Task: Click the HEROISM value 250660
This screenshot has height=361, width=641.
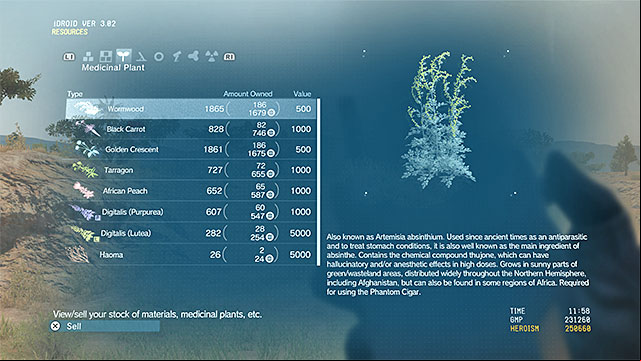Action: (578, 328)
